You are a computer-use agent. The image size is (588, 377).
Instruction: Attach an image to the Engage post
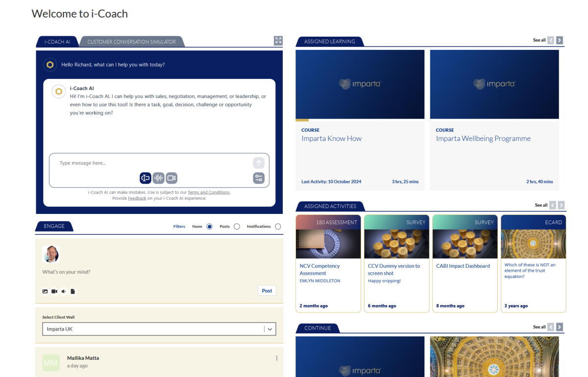[45, 291]
